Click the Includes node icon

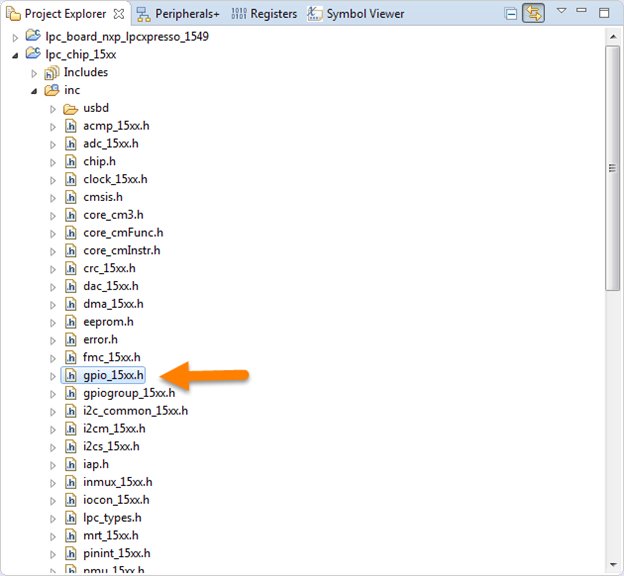pos(52,72)
